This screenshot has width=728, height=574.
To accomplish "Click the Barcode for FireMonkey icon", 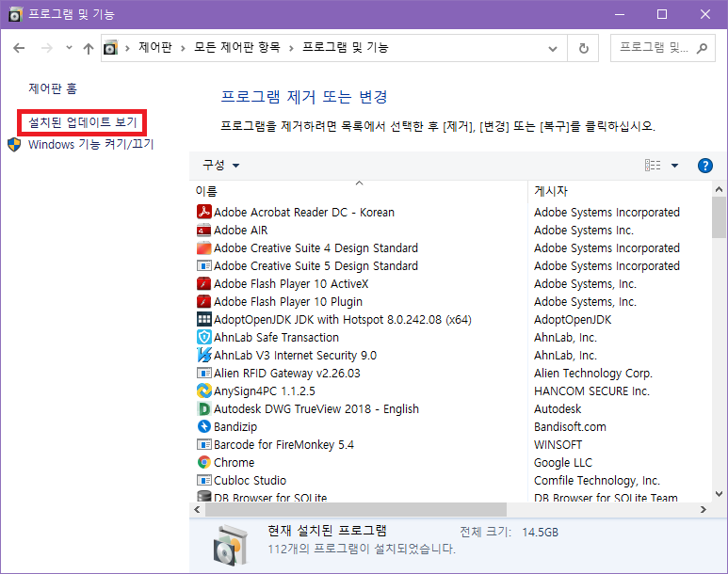I will tap(203, 444).
